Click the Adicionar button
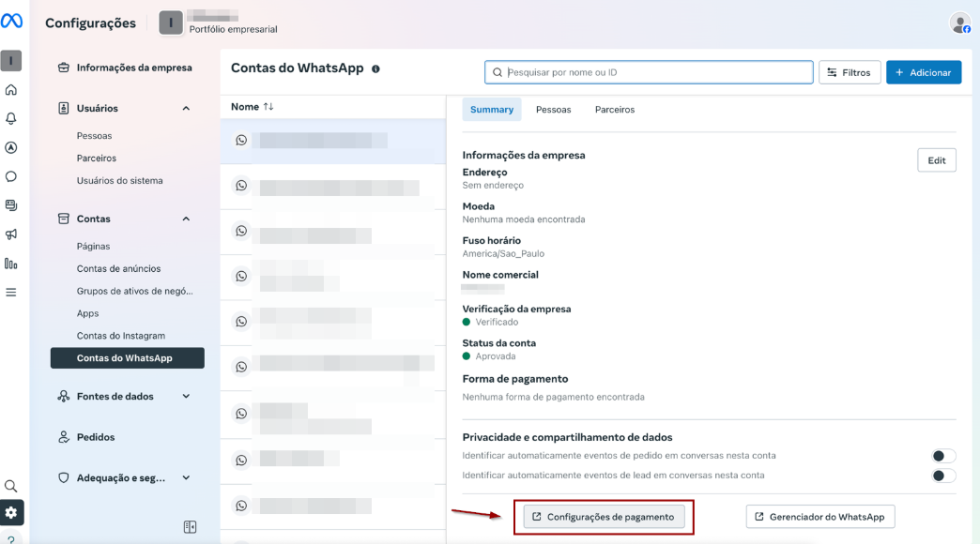 pyautogui.click(x=923, y=72)
